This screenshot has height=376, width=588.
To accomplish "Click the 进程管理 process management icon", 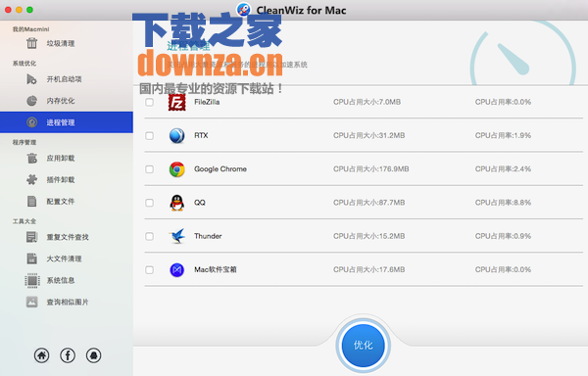I will [32, 122].
